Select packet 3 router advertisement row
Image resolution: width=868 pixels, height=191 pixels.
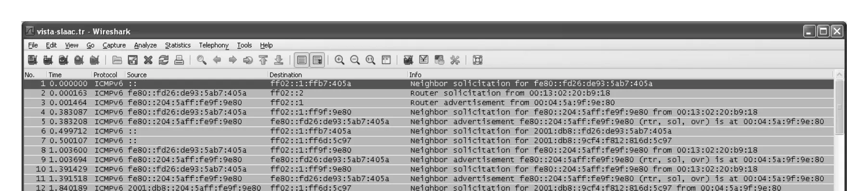[x=429, y=102]
